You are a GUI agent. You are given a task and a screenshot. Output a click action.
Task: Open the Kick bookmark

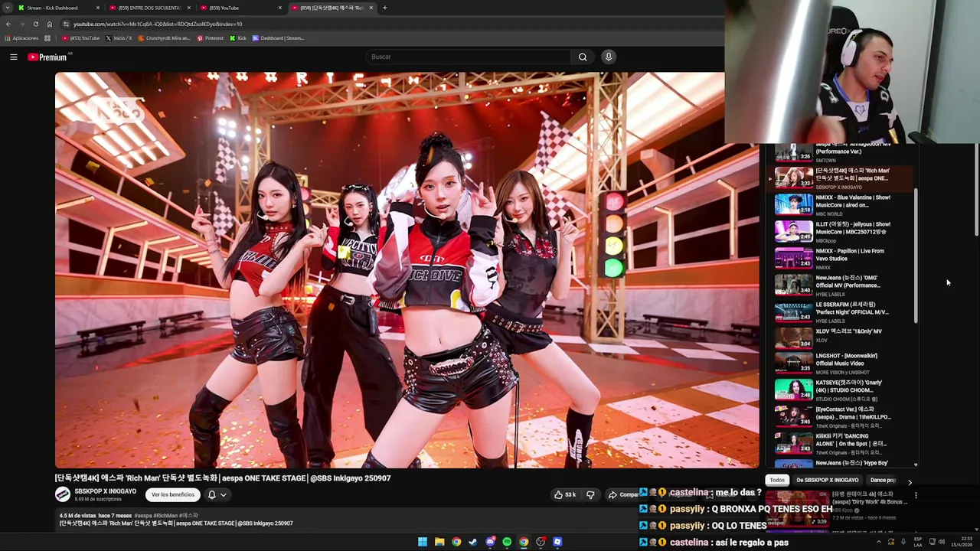[238, 38]
